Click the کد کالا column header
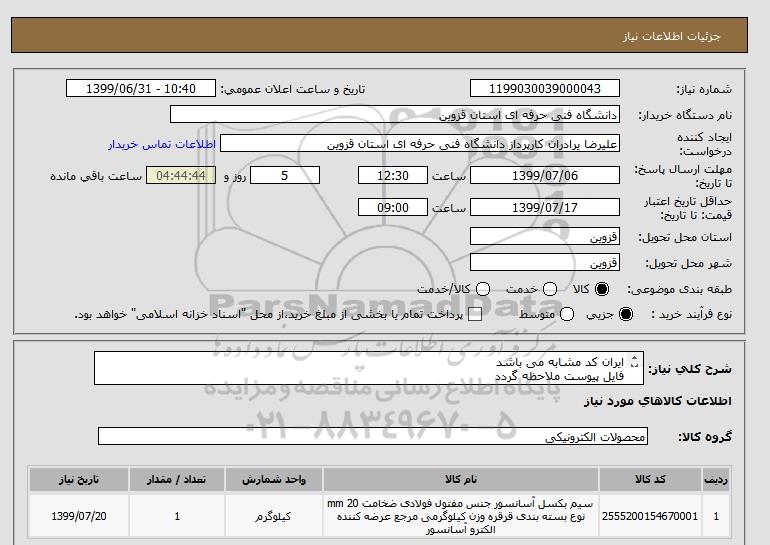Image resolution: width=770 pixels, height=545 pixels. pos(650,479)
